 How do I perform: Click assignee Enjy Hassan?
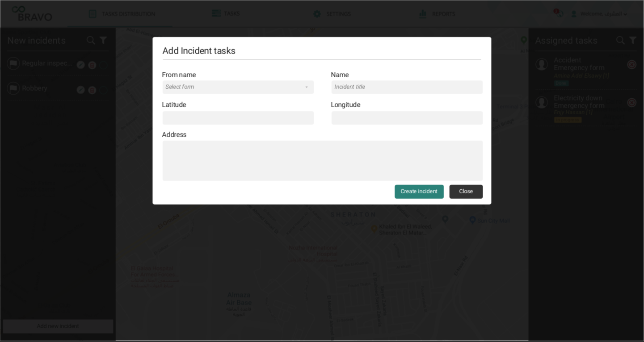click(573, 112)
